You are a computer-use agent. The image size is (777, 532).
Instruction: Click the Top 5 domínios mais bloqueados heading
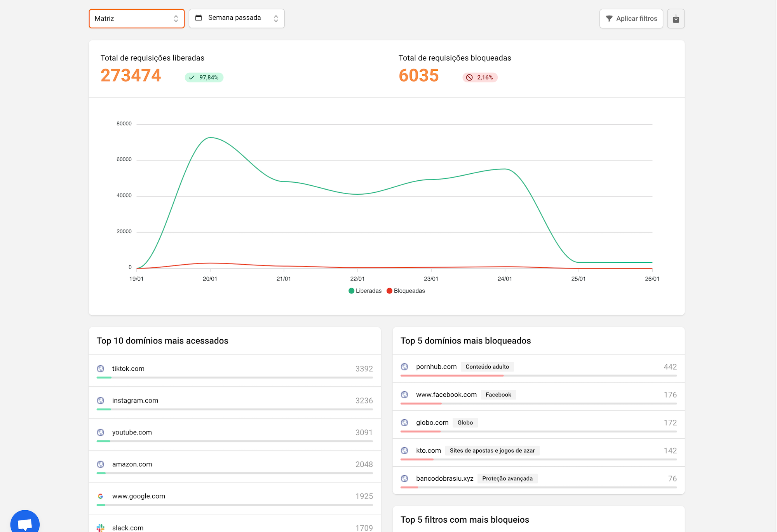(x=465, y=341)
